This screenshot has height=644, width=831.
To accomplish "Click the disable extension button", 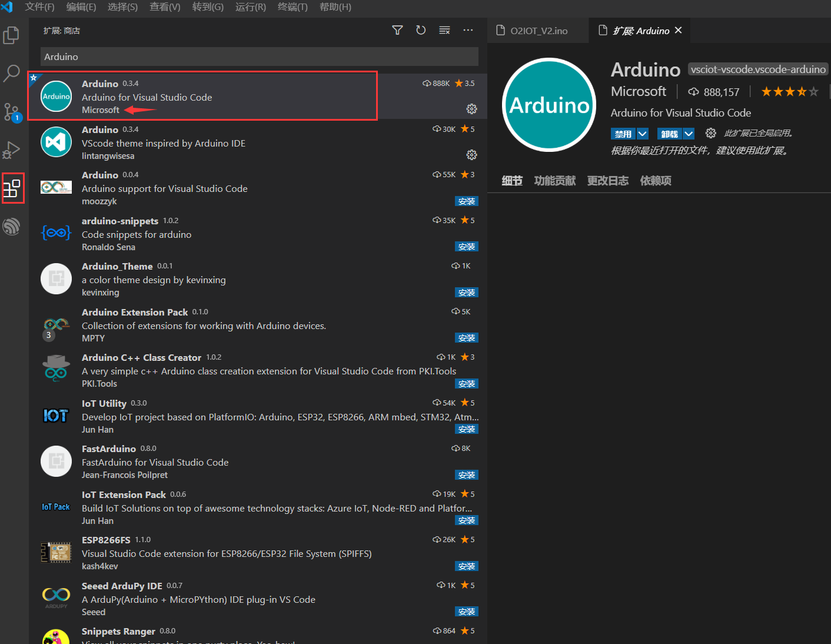I will coord(623,134).
